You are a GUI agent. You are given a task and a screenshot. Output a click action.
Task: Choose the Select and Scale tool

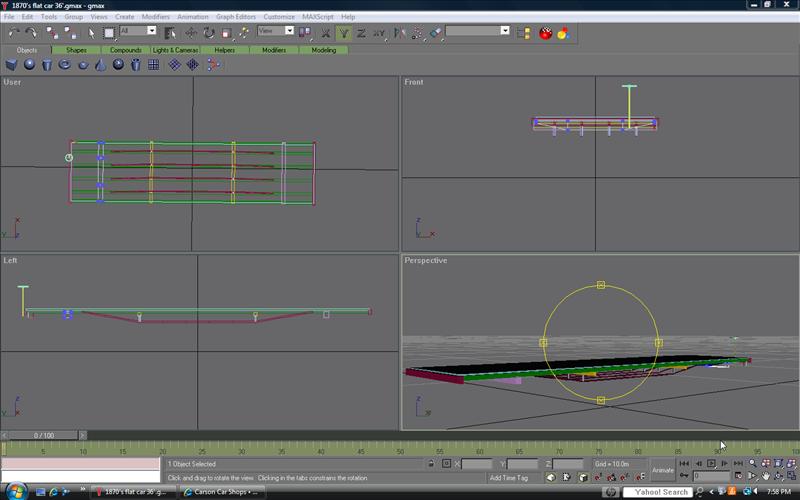[227, 33]
